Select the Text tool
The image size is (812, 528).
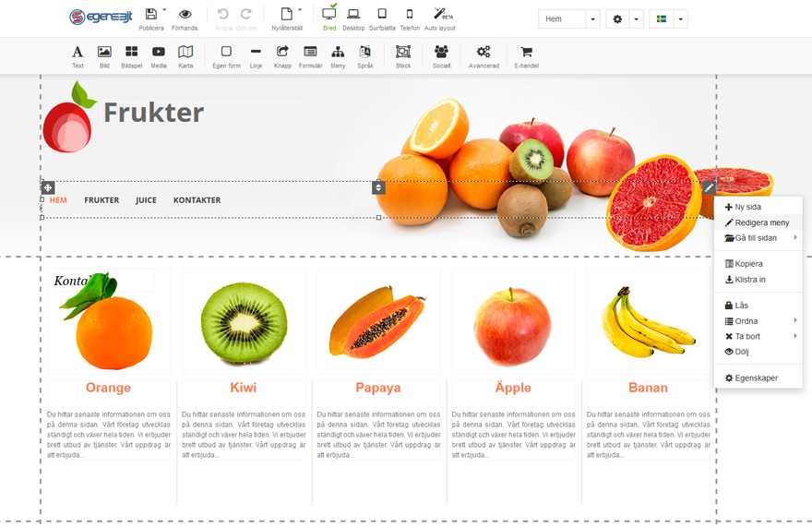pyautogui.click(x=78, y=56)
